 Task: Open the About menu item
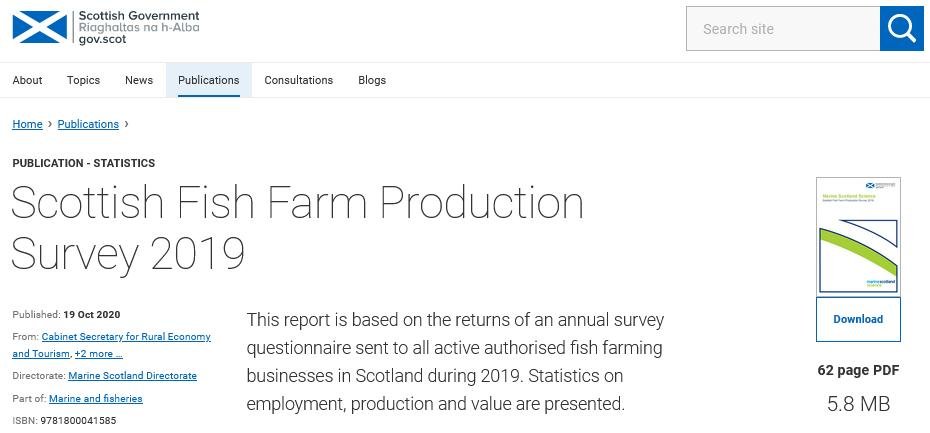tap(27, 80)
